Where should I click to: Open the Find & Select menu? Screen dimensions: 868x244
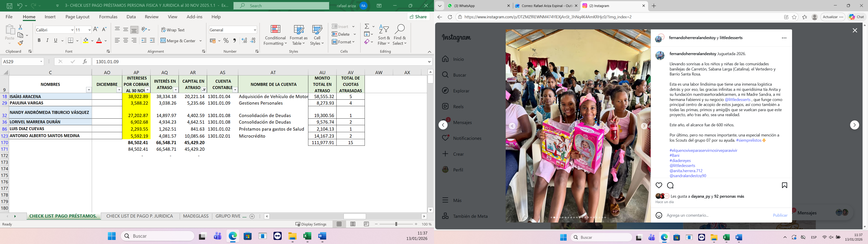click(x=400, y=35)
